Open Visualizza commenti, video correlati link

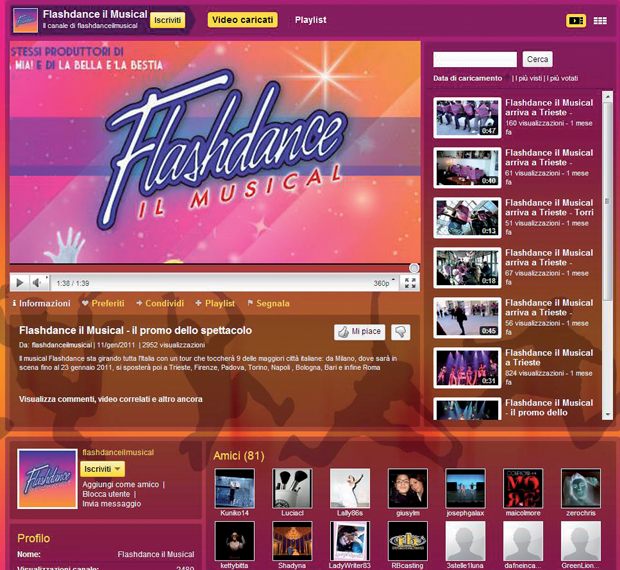pyautogui.click(x=111, y=399)
